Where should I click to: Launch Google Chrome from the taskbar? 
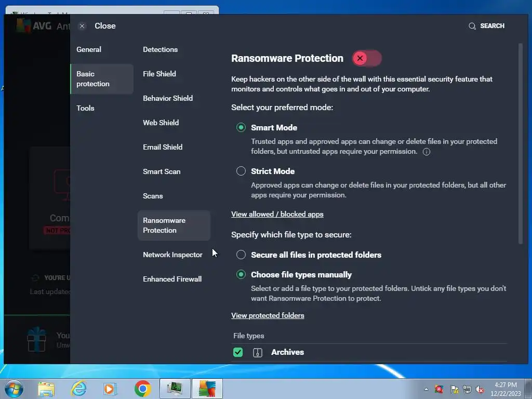[142, 389]
